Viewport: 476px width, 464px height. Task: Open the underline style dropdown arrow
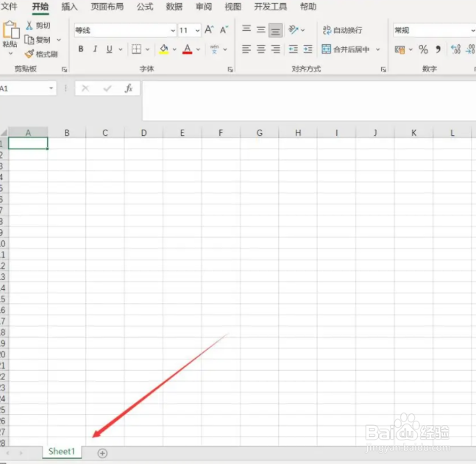click(121, 49)
